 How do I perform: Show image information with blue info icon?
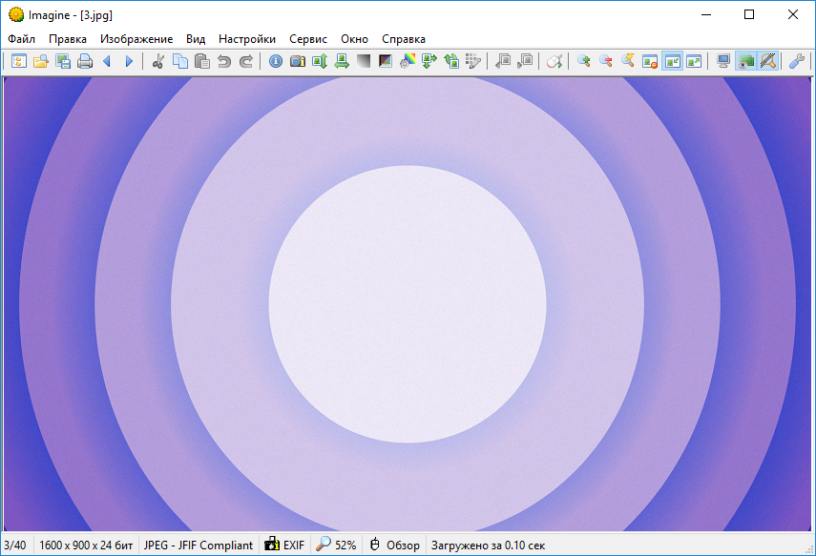(276, 62)
